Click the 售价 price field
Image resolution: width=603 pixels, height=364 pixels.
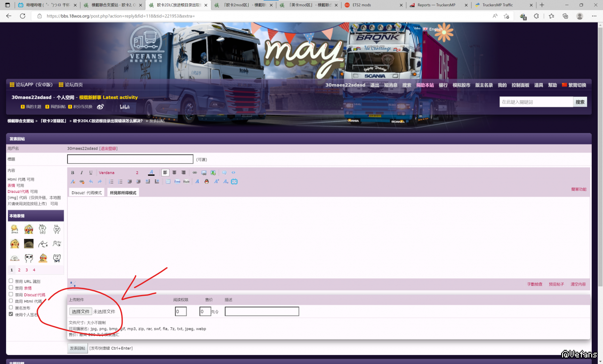click(x=205, y=311)
